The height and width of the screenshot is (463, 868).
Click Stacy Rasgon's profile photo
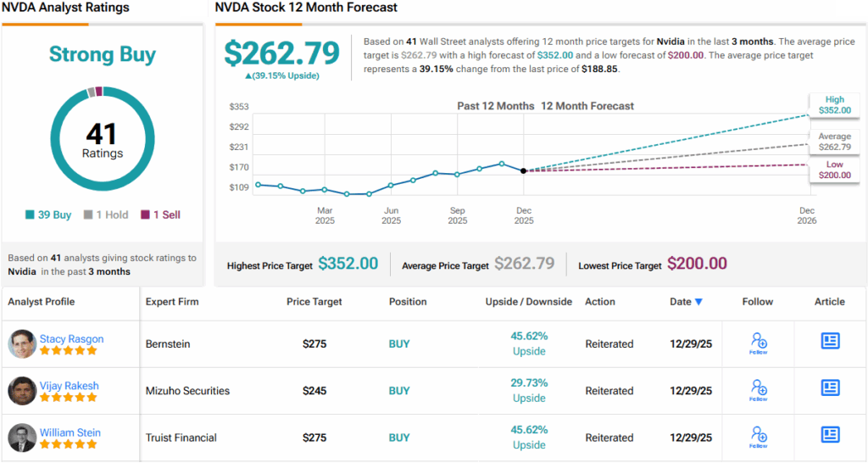click(x=22, y=343)
